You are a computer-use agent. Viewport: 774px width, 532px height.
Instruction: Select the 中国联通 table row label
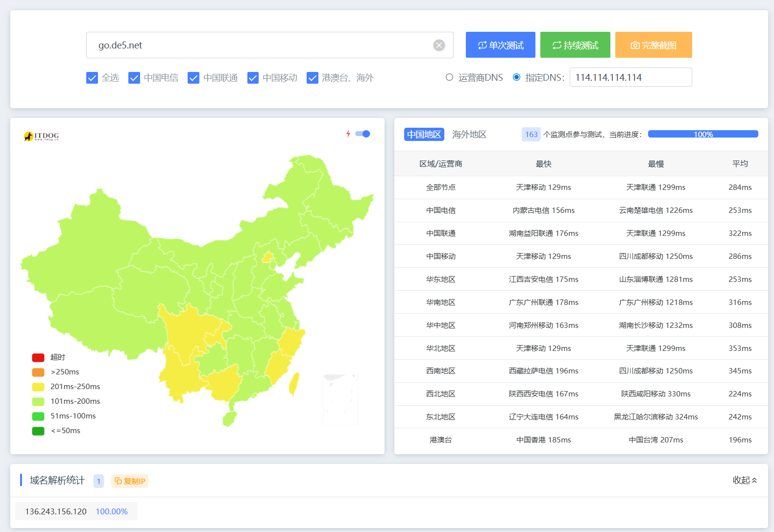[441, 233]
